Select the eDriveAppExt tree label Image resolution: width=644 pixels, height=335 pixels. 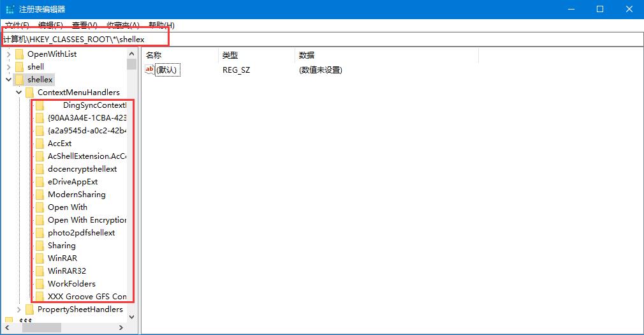(x=73, y=182)
